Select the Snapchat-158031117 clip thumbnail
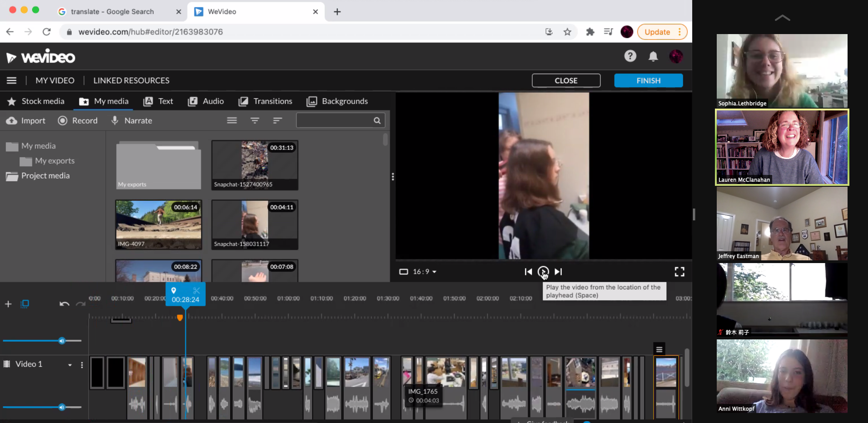Viewport: 868px width, 423px height. (x=255, y=224)
